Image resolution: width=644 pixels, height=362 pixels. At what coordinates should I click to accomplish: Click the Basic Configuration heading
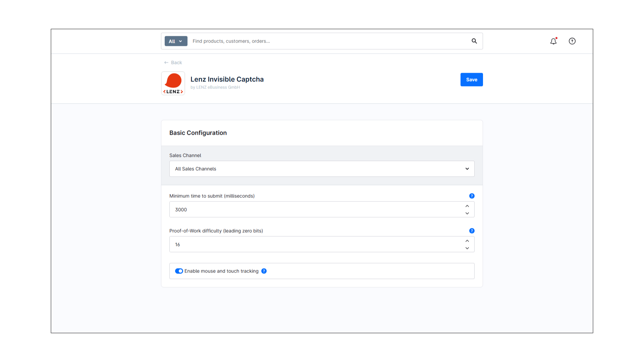click(198, 133)
